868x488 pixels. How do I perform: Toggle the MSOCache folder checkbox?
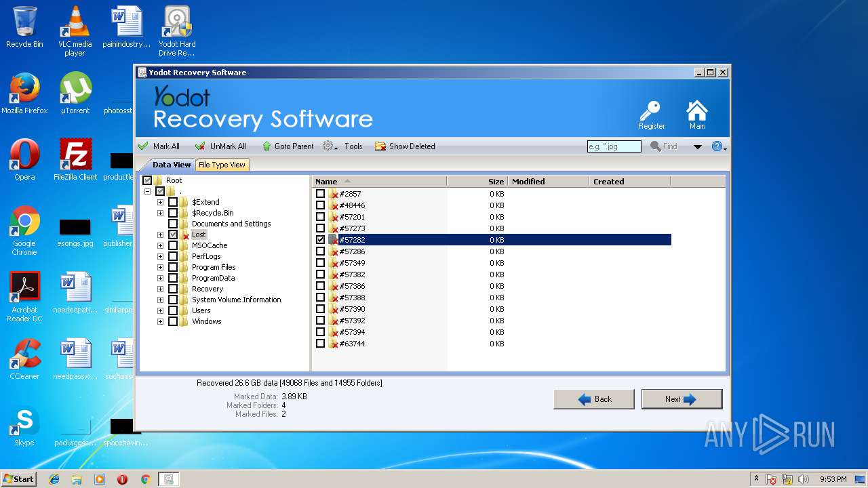[173, 245]
